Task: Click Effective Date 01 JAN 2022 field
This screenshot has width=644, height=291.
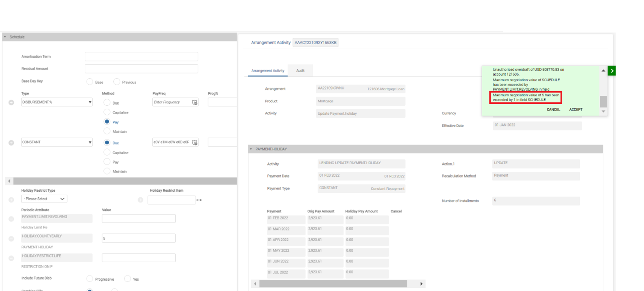Action: 537,125
